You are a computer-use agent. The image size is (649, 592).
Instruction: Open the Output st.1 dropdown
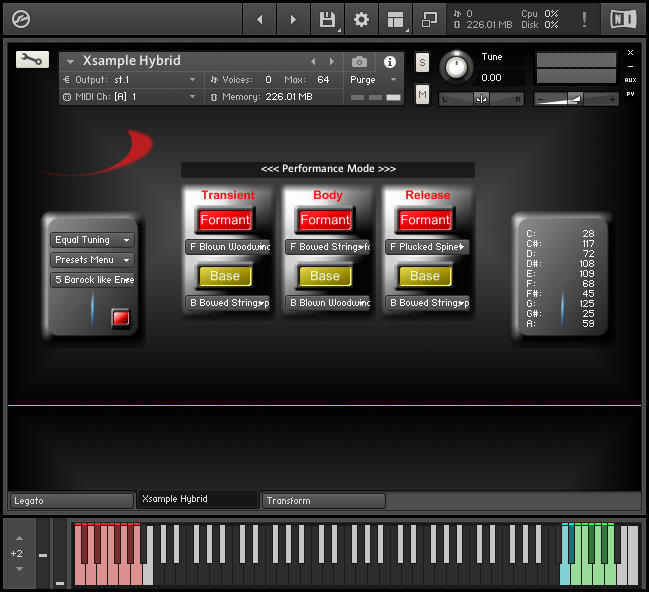click(130, 79)
